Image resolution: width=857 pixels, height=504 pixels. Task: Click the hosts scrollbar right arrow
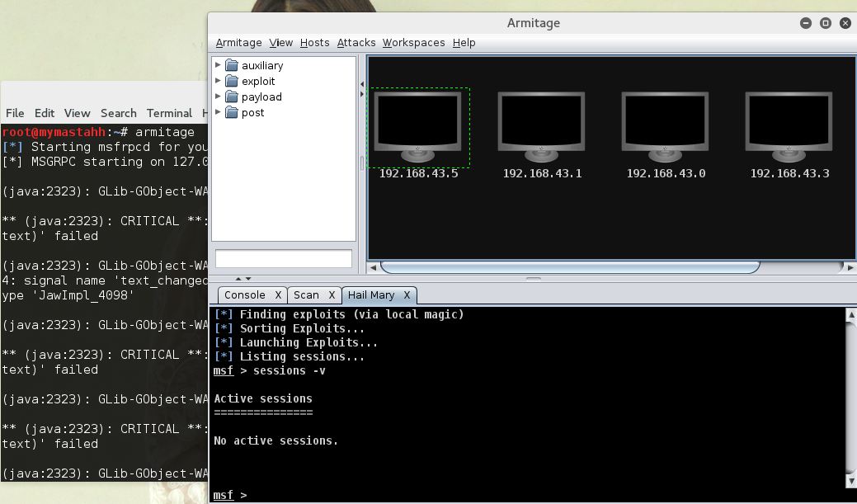click(850, 267)
